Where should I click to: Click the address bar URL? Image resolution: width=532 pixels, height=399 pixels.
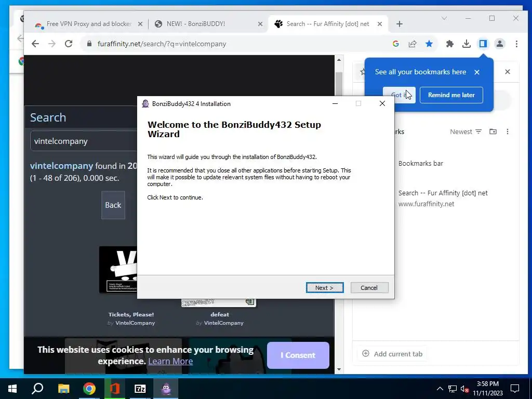point(162,44)
